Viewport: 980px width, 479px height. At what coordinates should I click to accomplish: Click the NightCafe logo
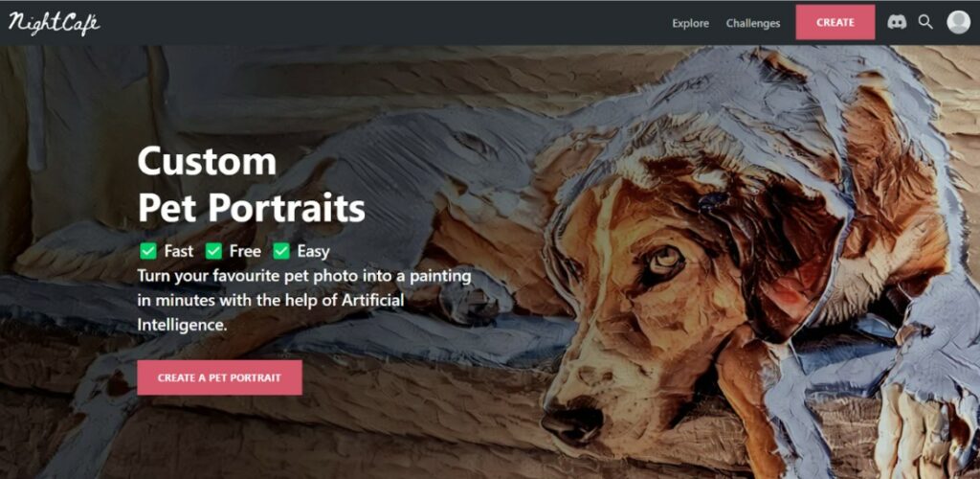54,23
